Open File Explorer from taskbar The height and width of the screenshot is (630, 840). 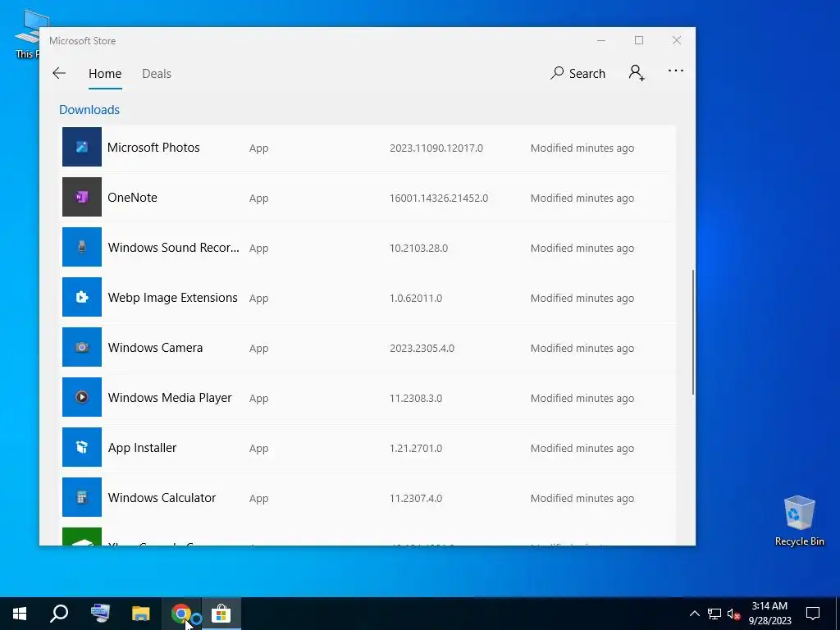141,614
